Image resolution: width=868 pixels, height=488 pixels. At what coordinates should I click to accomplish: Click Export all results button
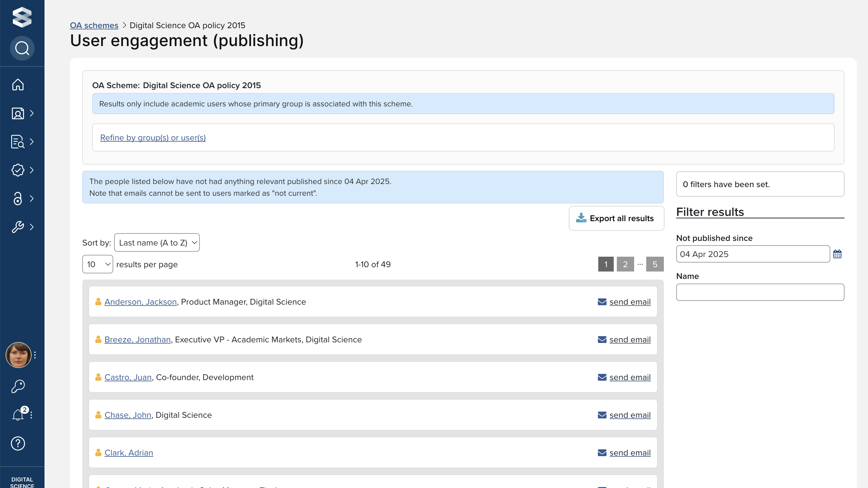coord(616,218)
